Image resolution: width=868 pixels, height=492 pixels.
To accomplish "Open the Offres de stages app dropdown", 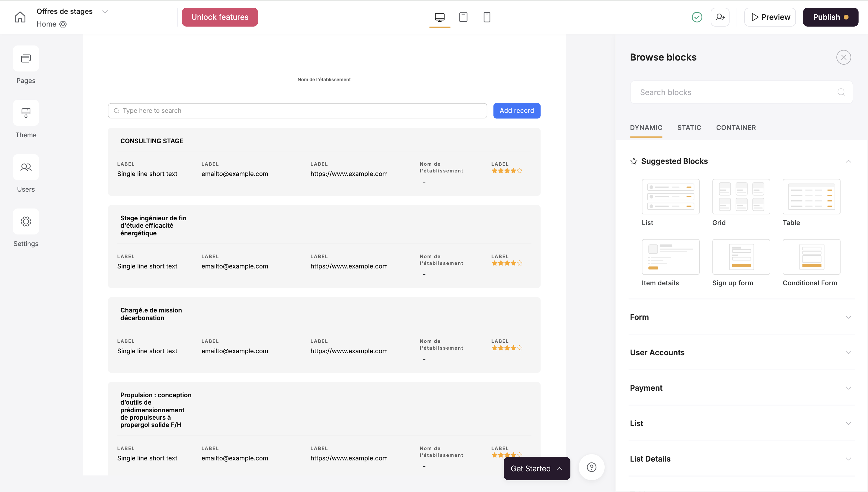I will tap(105, 12).
